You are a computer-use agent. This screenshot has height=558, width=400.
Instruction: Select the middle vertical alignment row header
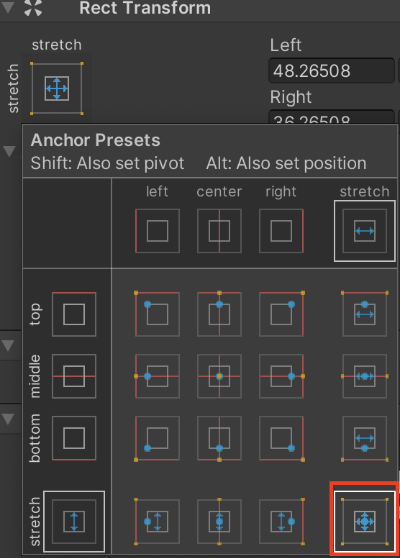pyautogui.click(x=74, y=376)
